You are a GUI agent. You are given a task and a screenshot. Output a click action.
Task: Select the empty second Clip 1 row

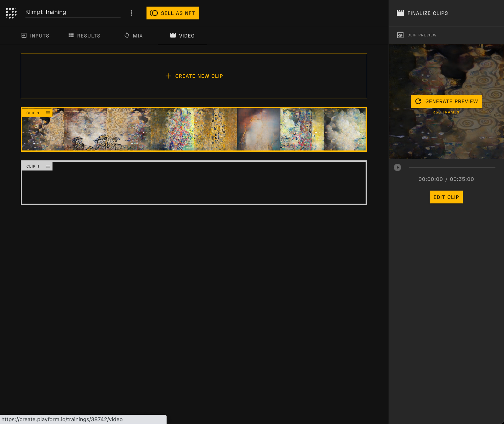tap(194, 187)
